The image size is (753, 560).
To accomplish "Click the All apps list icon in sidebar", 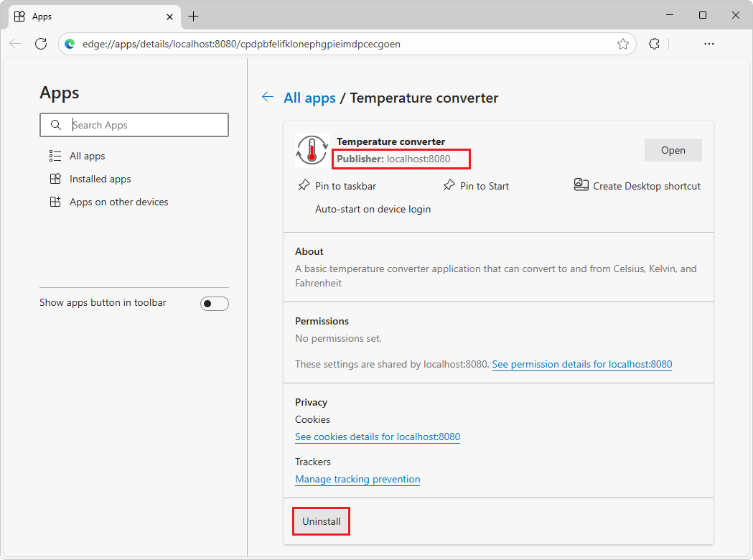I will (x=55, y=155).
